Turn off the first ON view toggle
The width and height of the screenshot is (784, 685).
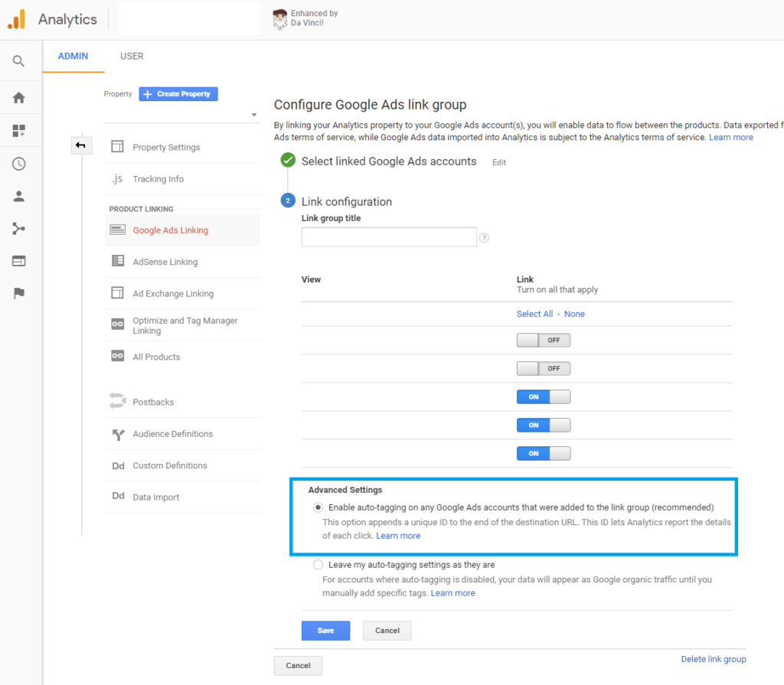544,397
